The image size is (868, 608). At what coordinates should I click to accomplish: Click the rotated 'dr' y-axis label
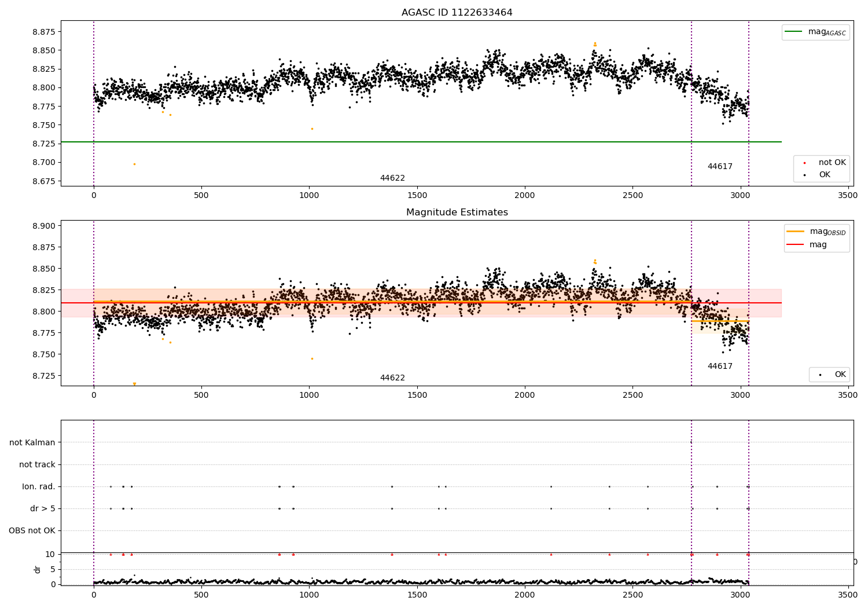(38, 569)
